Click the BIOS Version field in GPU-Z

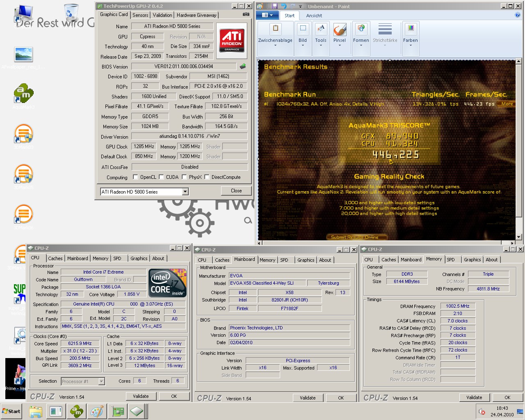click(184, 66)
